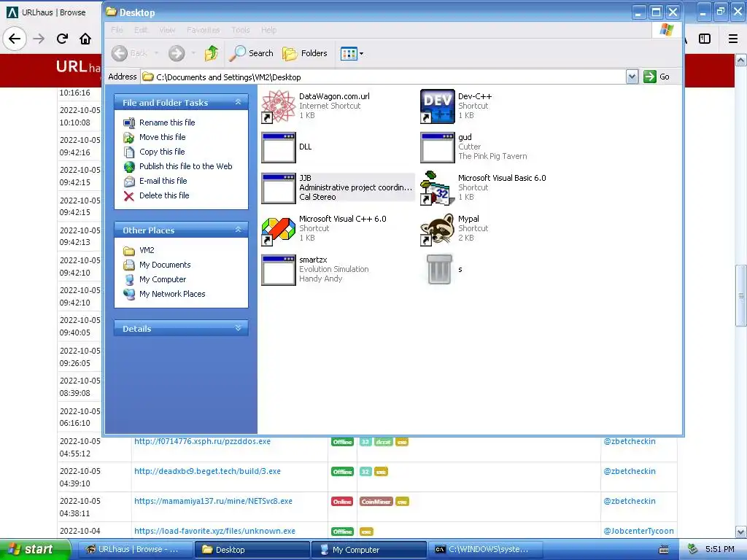
Task: Expand the Details panel
Action: [239, 328]
